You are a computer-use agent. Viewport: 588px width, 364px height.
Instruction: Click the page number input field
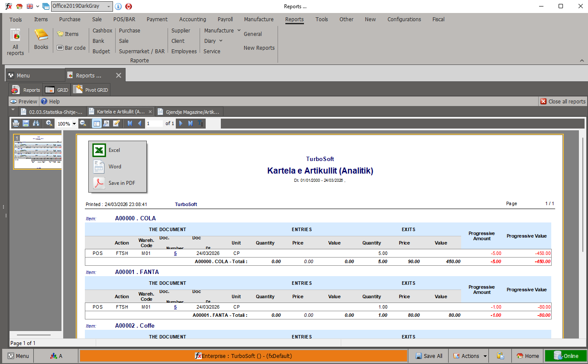tap(154, 124)
